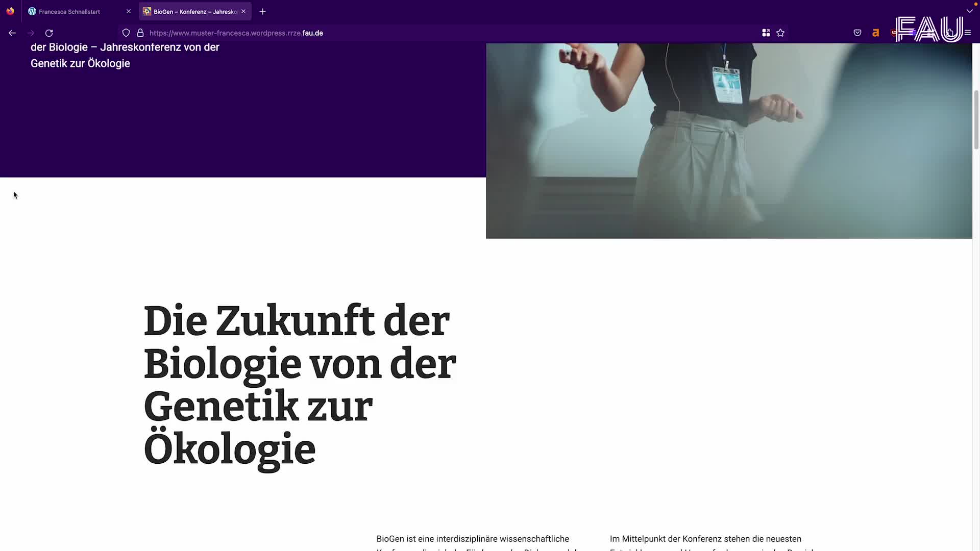Image resolution: width=980 pixels, height=551 pixels.
Task: Open a new tab with the plus button
Action: click(x=262, y=11)
